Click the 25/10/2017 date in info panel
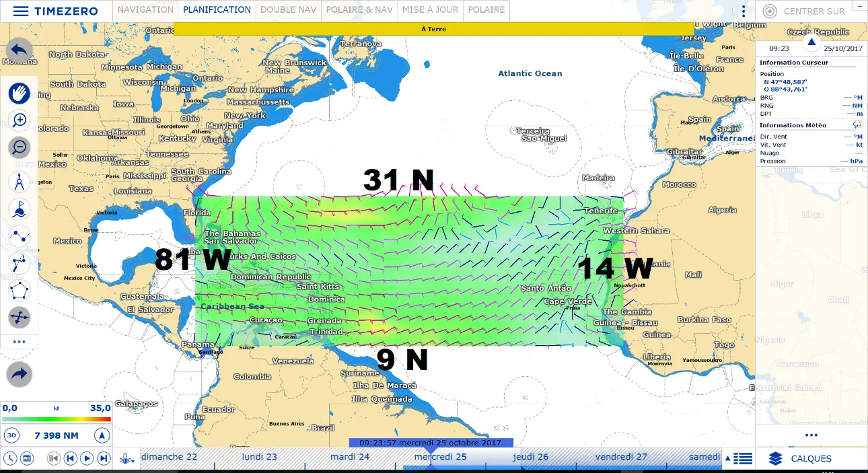The image size is (868, 473). pyautogui.click(x=843, y=48)
